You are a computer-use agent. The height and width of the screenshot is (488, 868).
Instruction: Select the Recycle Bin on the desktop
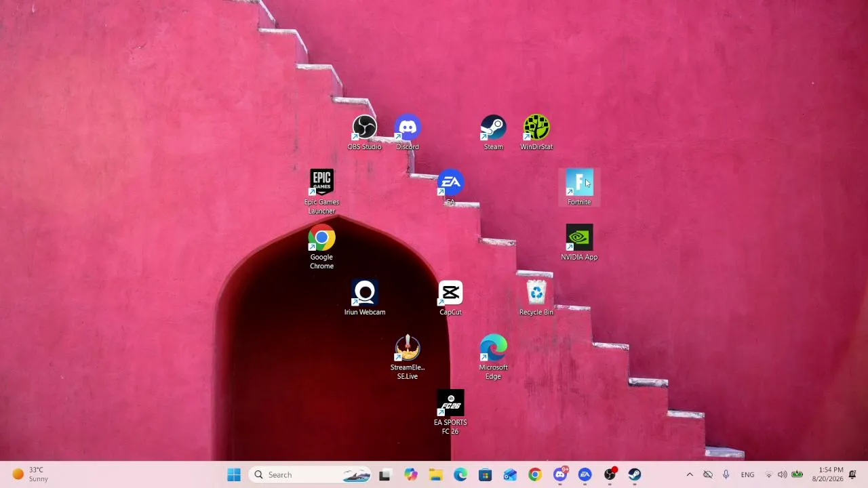[536, 298]
